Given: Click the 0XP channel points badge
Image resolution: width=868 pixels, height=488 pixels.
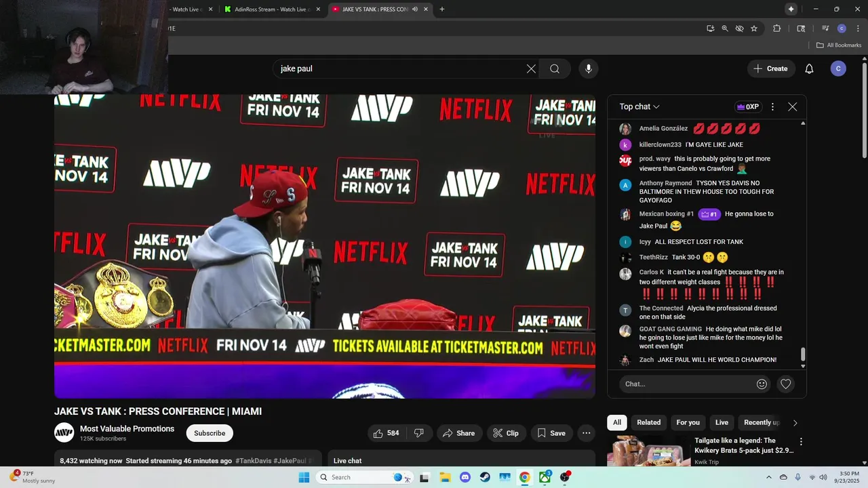Looking at the screenshot, I should (x=747, y=106).
